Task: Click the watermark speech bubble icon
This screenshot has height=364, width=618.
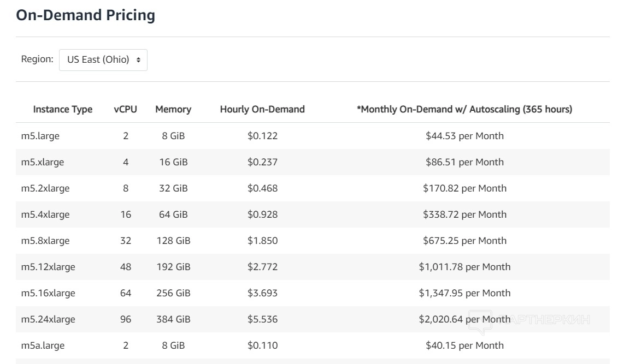Action: (x=480, y=321)
